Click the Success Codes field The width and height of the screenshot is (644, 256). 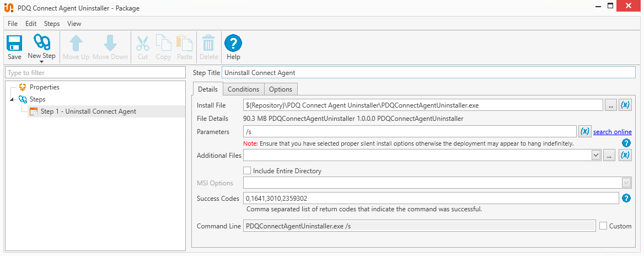(x=431, y=199)
